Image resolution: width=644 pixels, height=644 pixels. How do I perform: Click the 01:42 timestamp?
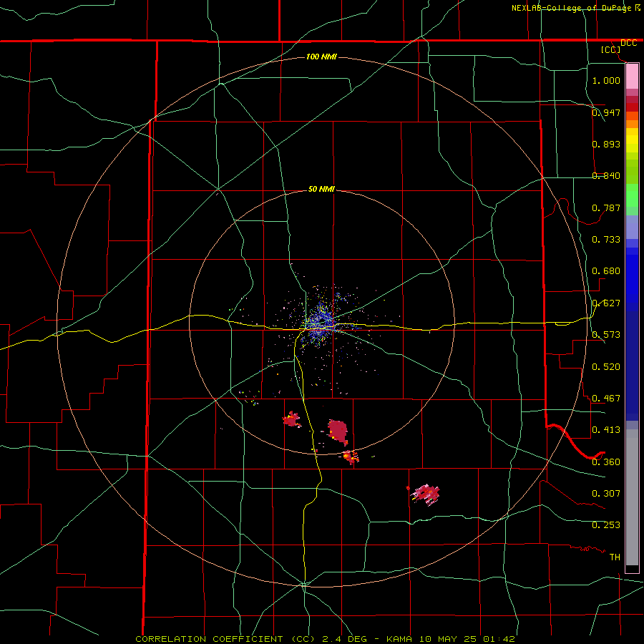[499, 639]
